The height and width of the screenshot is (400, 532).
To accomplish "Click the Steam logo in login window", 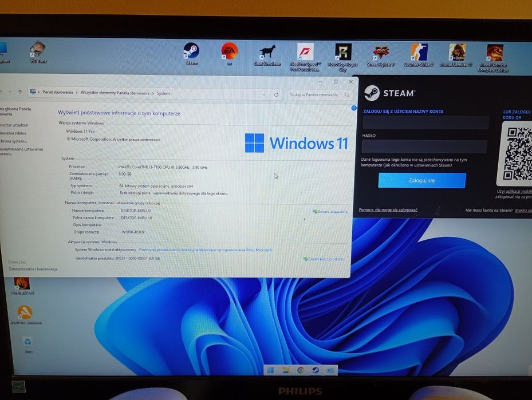I will tap(372, 93).
